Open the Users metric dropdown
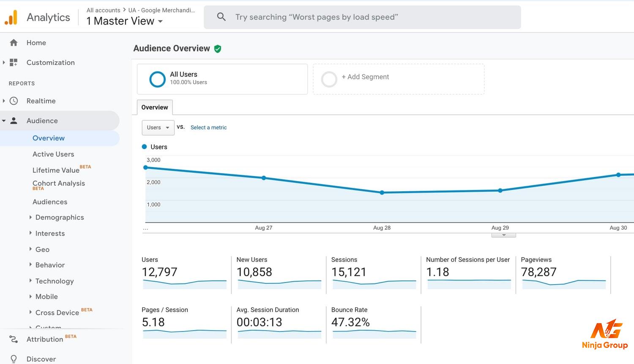This screenshot has height=364, width=634. pos(158,128)
